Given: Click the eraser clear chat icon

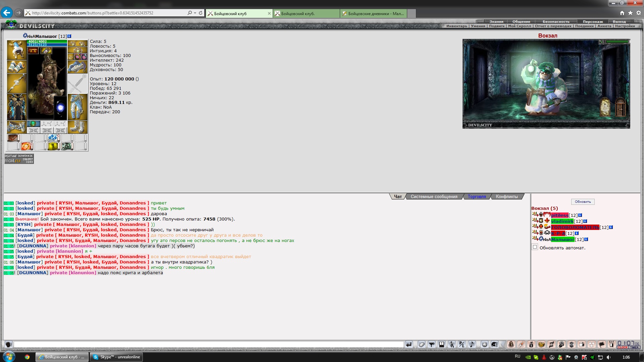Looking at the screenshot, I should pyautogui.click(x=422, y=344).
